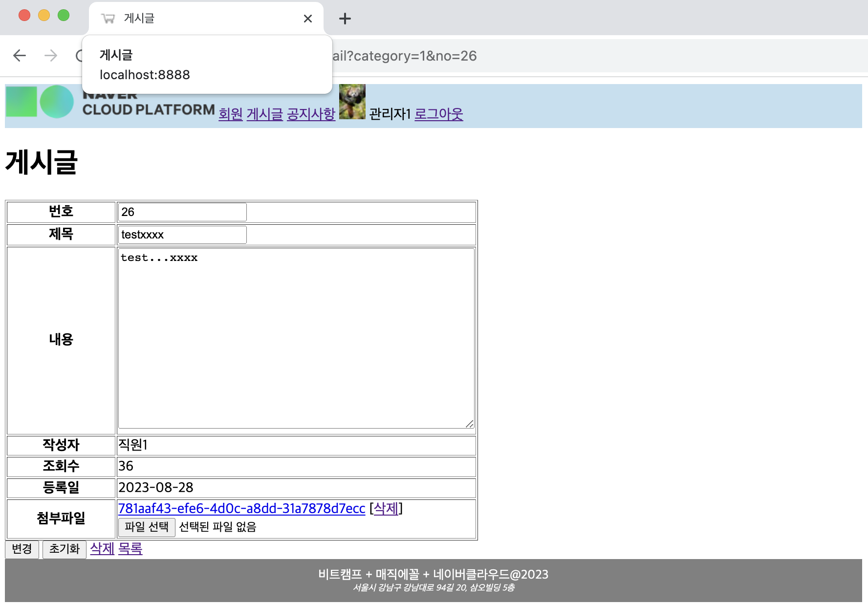The image size is (868, 605).
Task: Click the 관리자1 user name
Action: [390, 114]
